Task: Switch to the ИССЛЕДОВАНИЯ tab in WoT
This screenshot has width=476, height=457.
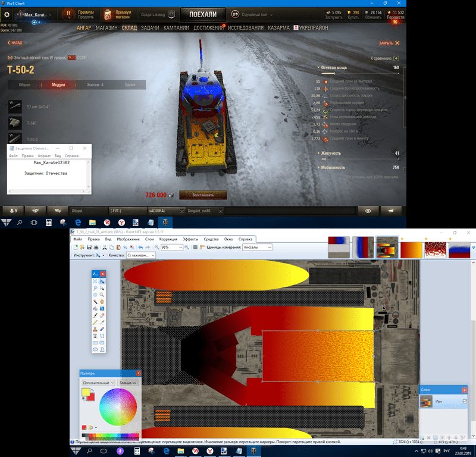Action: click(x=246, y=27)
